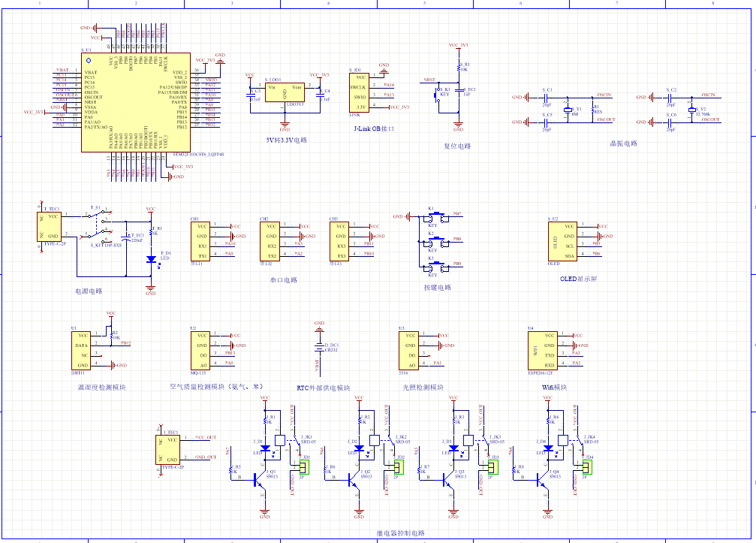Viewport: 756px width, 543px height.
Task: Select the K1 key connected to PB7
Action: (433, 218)
